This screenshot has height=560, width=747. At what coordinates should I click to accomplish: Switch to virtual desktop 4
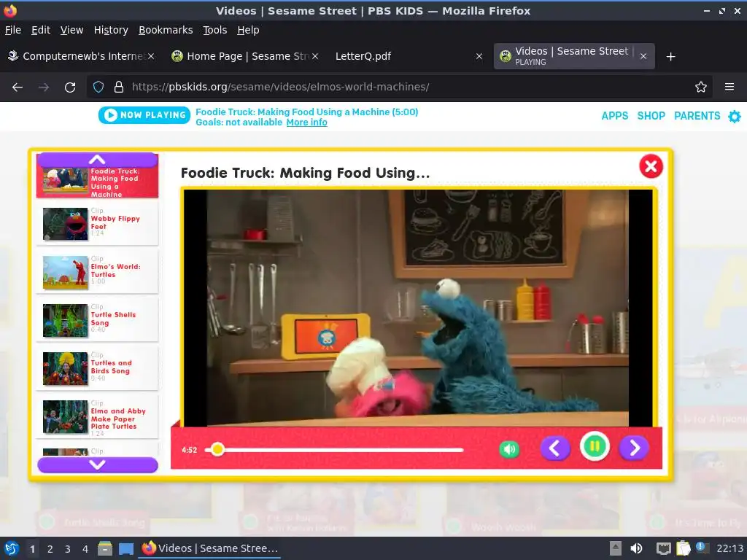click(85, 549)
